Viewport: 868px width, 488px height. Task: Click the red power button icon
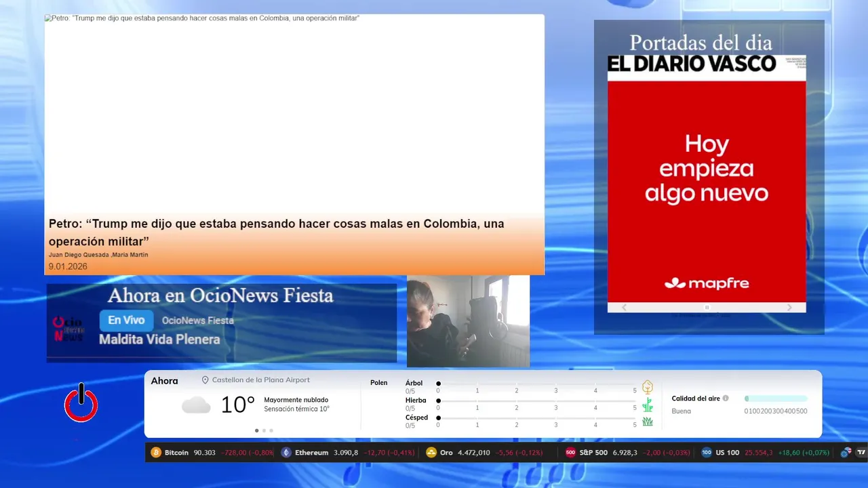(81, 404)
